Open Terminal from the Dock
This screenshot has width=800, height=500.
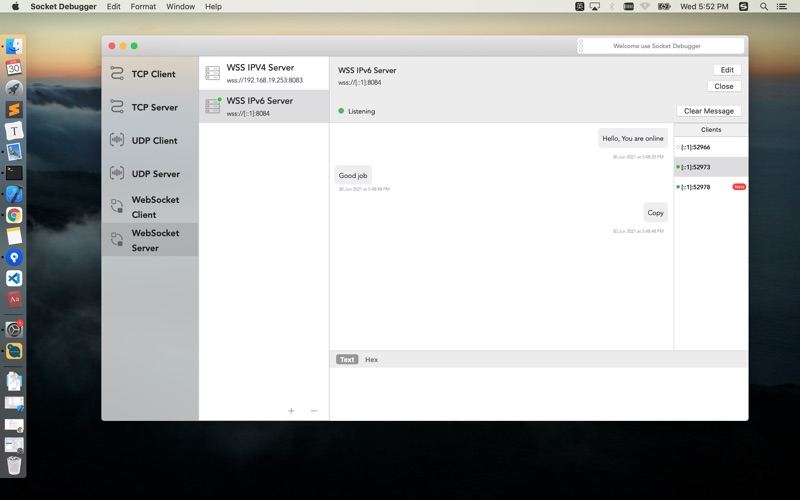pos(14,172)
